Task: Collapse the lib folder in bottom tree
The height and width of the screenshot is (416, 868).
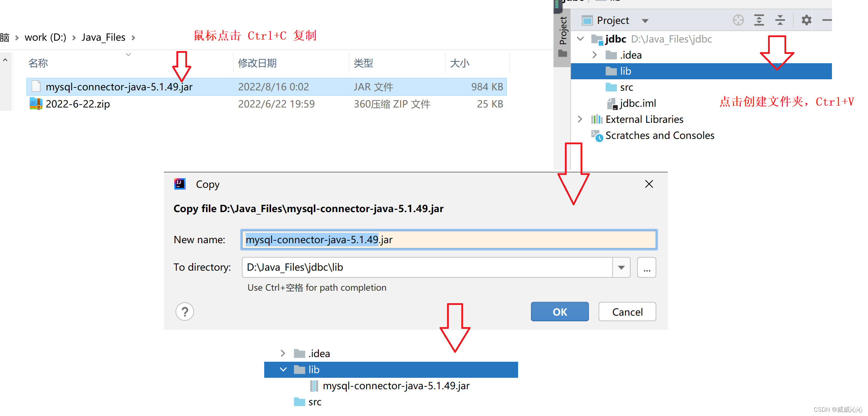Action: pyautogui.click(x=283, y=370)
